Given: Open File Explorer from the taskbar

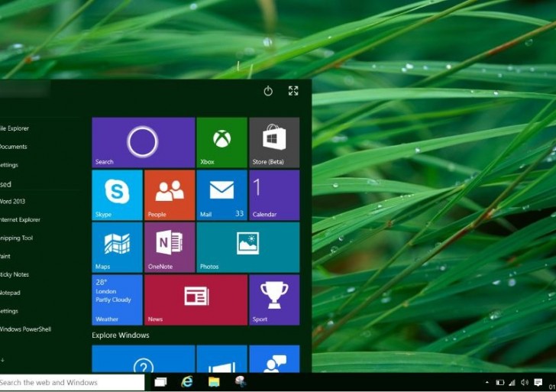Looking at the screenshot, I should tap(214, 382).
